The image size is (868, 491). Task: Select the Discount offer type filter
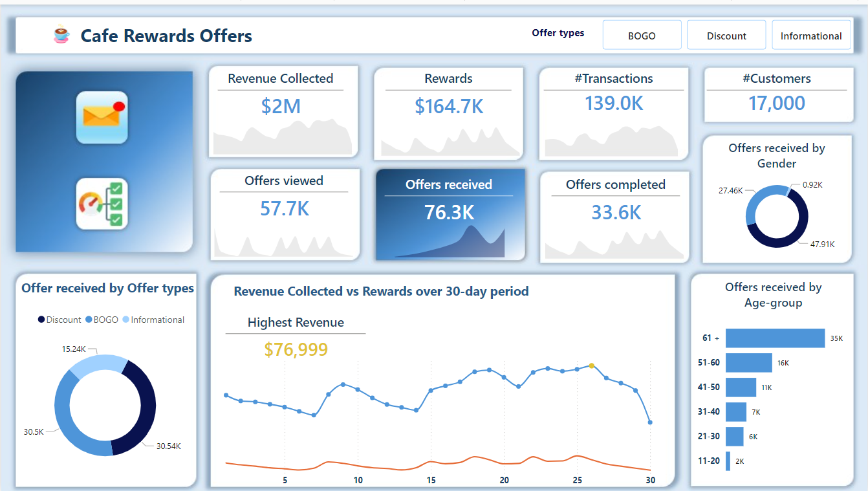click(x=726, y=36)
